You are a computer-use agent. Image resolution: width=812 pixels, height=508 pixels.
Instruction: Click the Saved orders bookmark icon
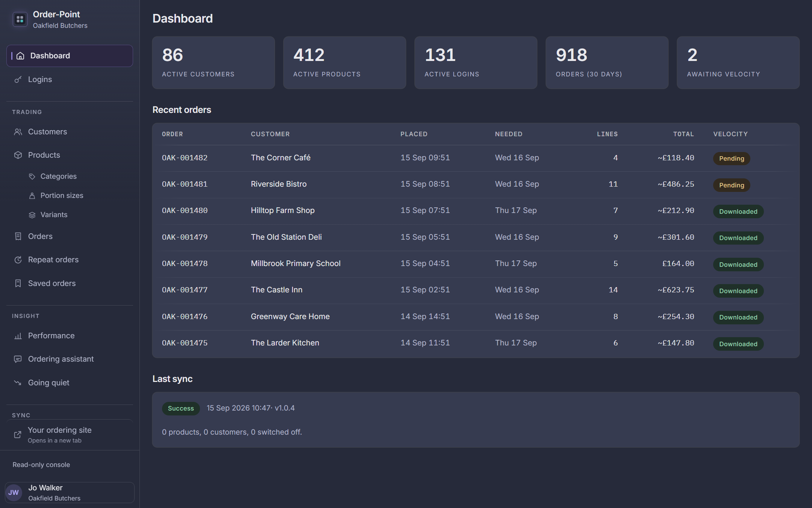click(x=18, y=283)
